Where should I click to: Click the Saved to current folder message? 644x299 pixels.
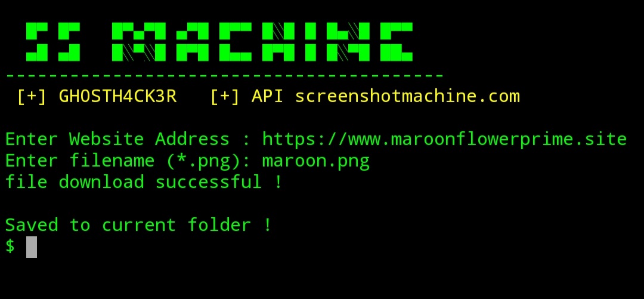click(x=138, y=225)
